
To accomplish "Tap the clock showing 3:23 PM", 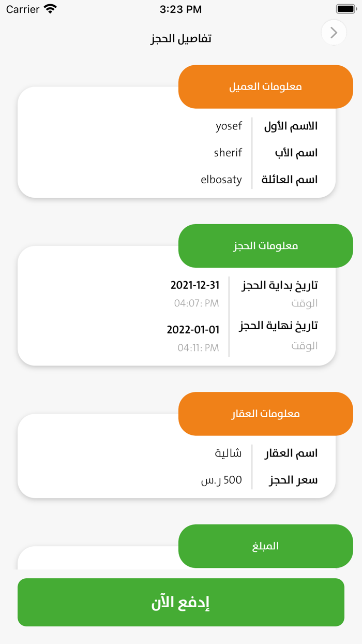I will pos(181,9).
